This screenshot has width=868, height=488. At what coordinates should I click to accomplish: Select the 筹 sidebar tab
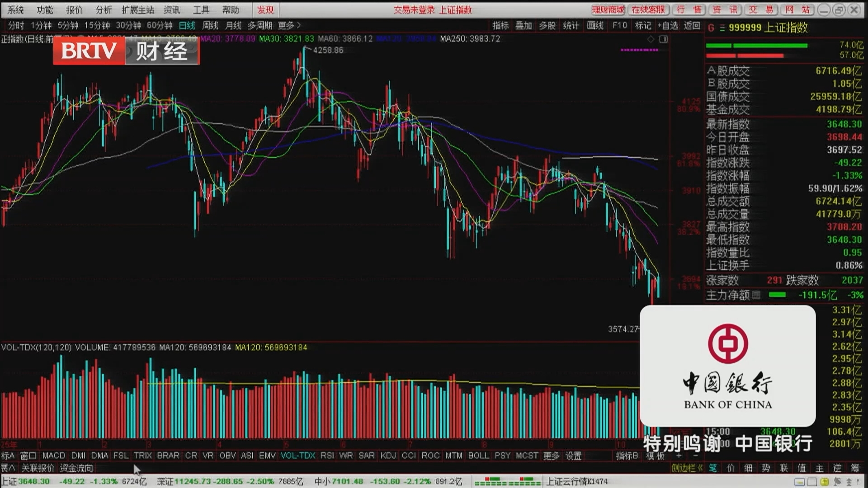coord(855,468)
